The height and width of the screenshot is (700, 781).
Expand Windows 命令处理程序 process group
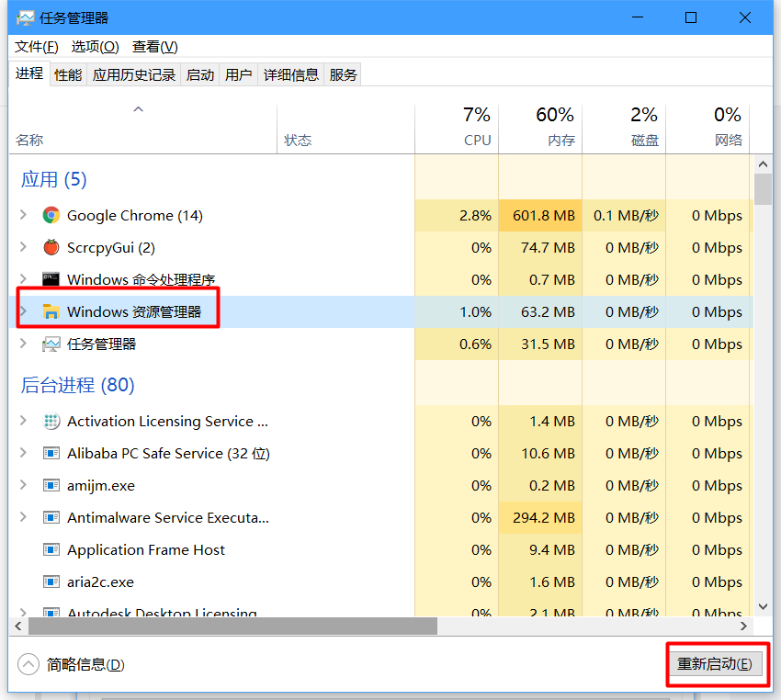(23, 278)
